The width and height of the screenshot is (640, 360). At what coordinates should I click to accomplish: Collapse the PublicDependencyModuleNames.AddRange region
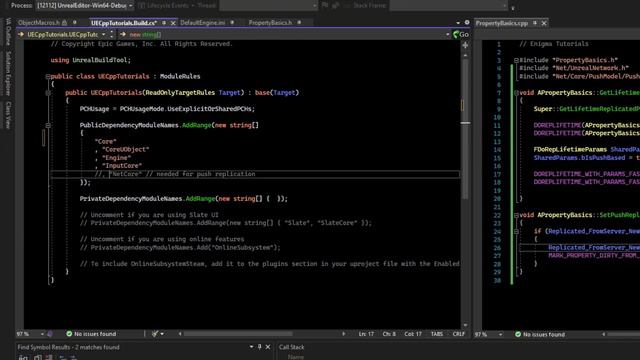(48, 125)
